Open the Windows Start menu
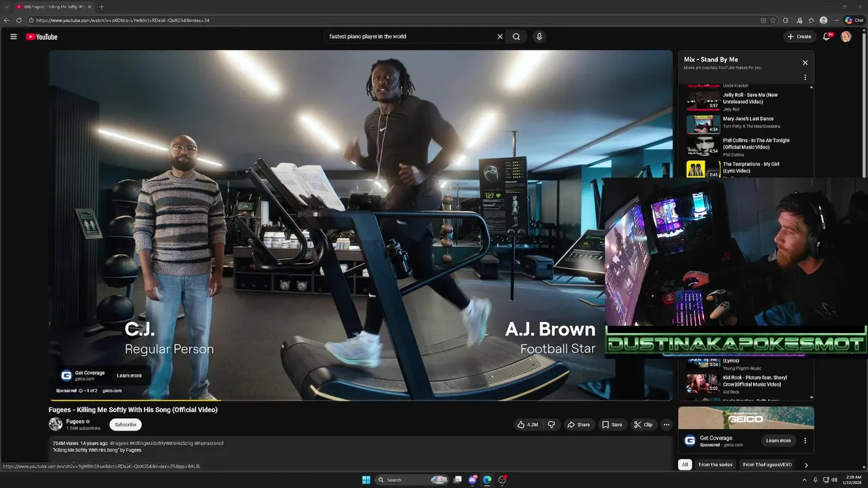 [366, 480]
